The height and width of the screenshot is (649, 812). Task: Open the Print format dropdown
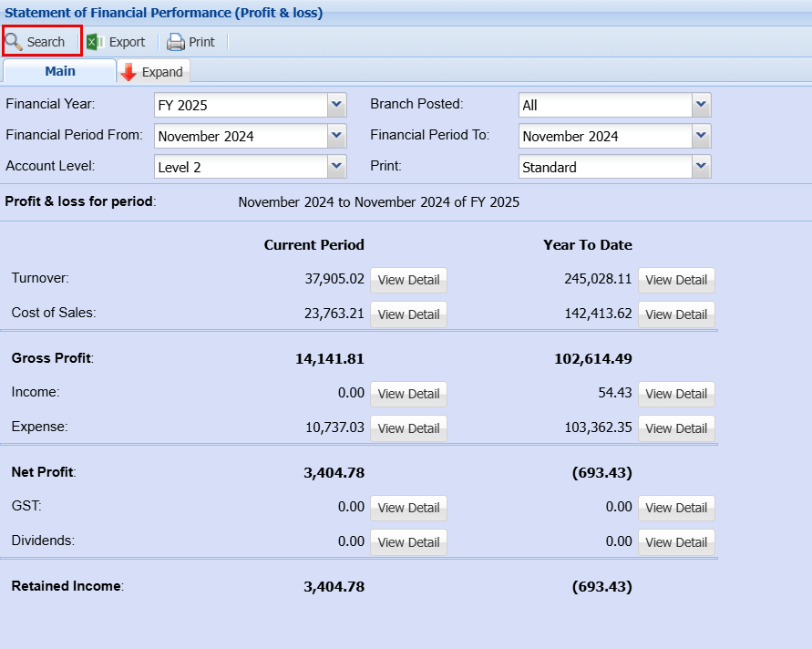(x=701, y=167)
